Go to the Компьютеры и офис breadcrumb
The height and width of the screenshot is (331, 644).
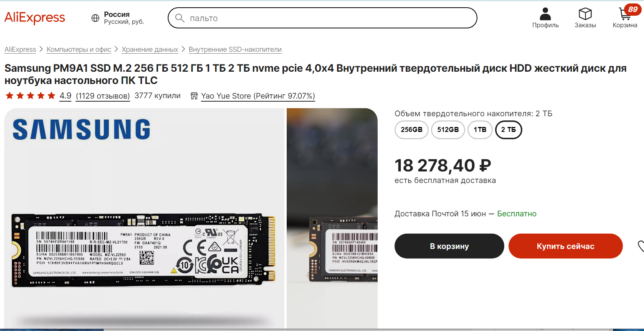pos(79,49)
